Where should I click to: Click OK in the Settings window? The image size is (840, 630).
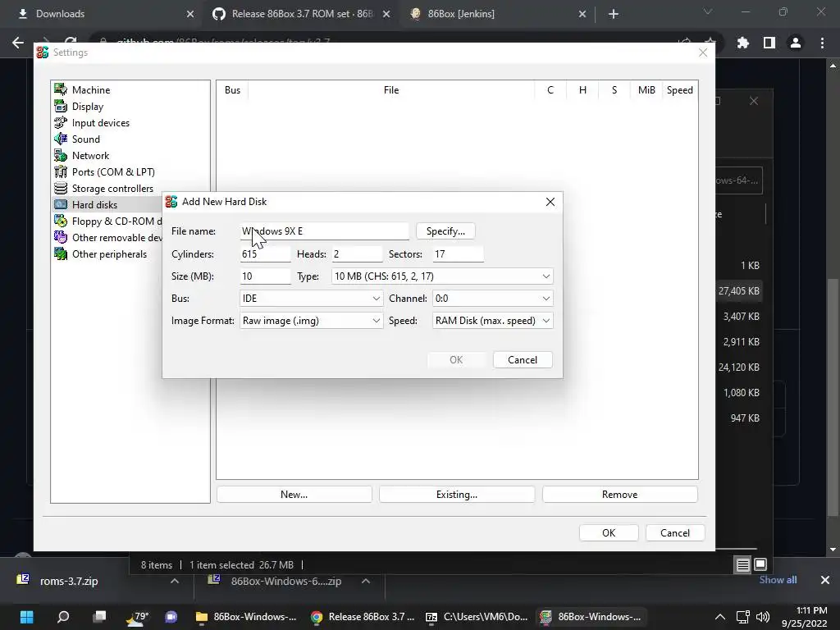pos(609,533)
